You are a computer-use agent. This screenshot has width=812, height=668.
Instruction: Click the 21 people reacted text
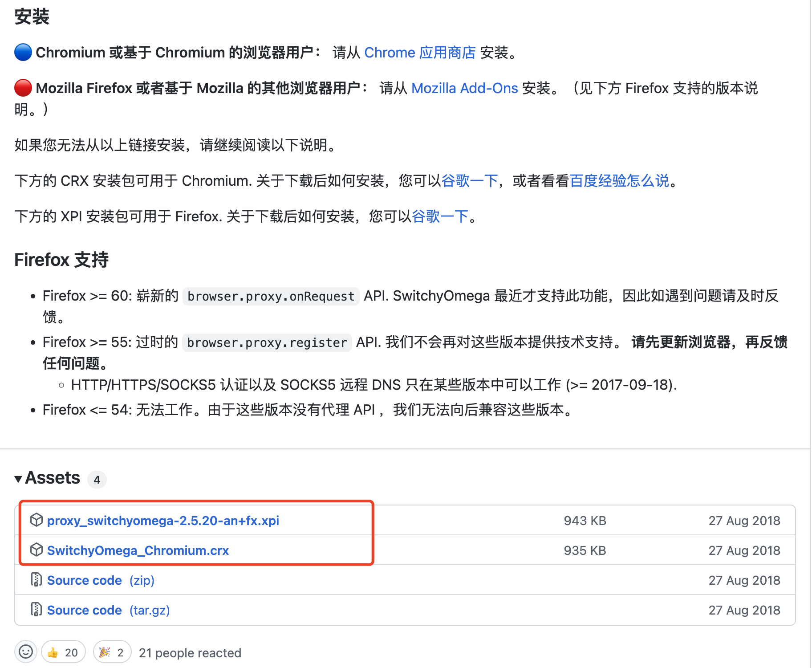pyautogui.click(x=190, y=653)
